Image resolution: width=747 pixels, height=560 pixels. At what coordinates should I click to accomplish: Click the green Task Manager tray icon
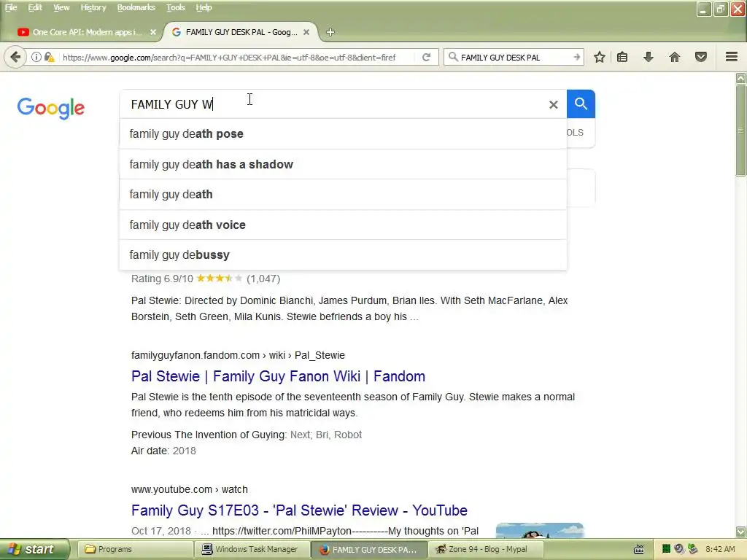(x=667, y=549)
